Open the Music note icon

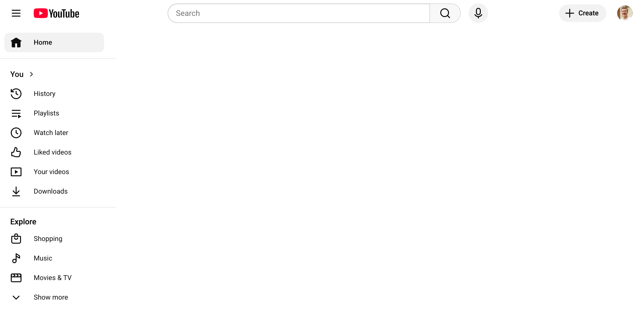(16, 258)
